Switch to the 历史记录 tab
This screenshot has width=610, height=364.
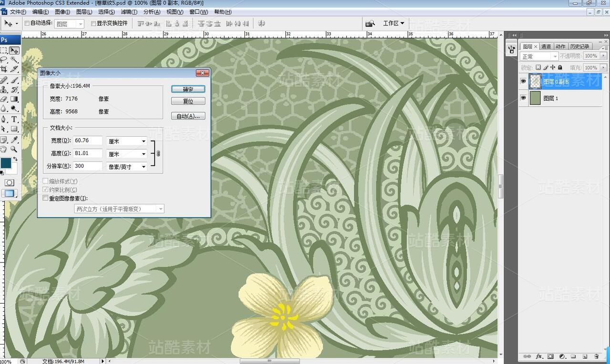click(579, 46)
